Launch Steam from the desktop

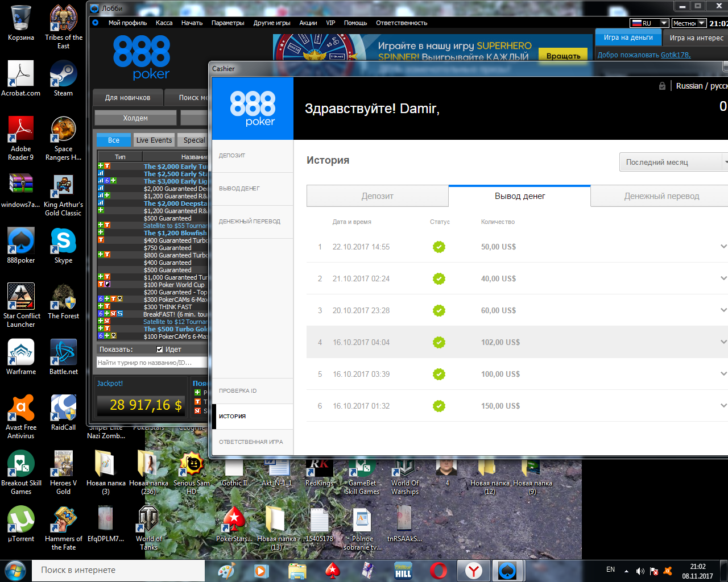[x=64, y=78]
